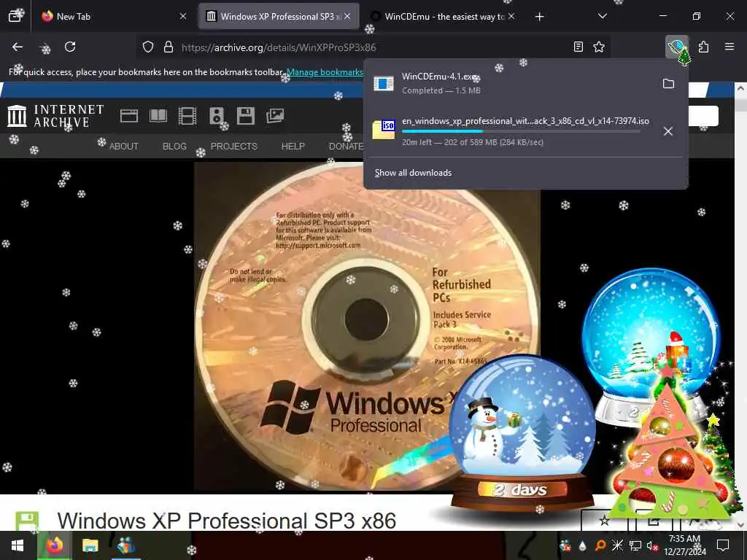Close the Windows XP Professional SP3 tab

click(x=347, y=16)
